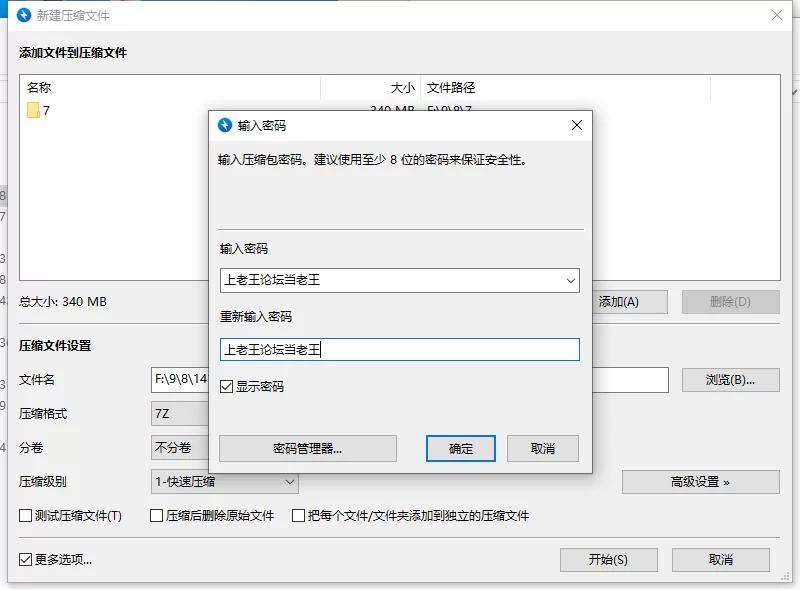
Task: Start compression with 开始(S)
Action: point(609,560)
